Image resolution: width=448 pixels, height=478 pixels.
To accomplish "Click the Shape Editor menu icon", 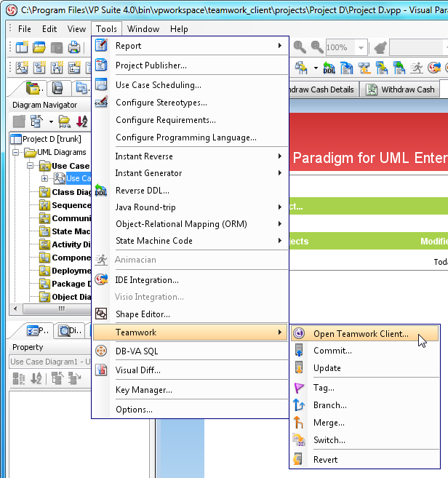I will [101, 314].
